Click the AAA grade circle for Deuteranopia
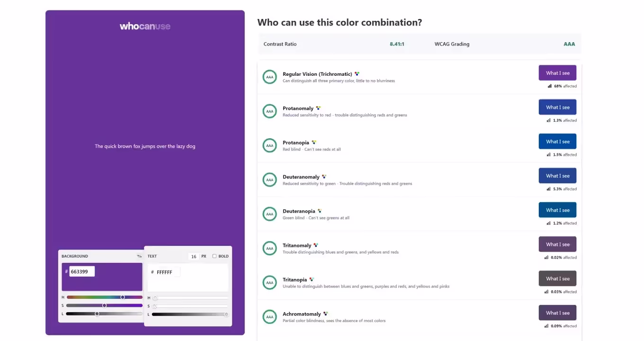 click(269, 214)
